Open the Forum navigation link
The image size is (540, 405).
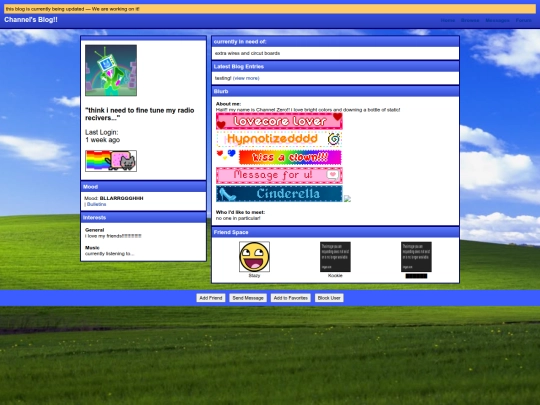(523, 20)
